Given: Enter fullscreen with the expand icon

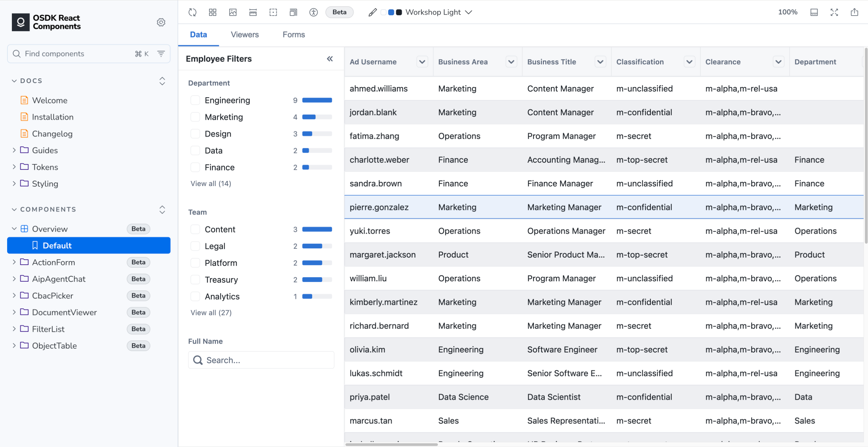Looking at the screenshot, I should coord(834,12).
